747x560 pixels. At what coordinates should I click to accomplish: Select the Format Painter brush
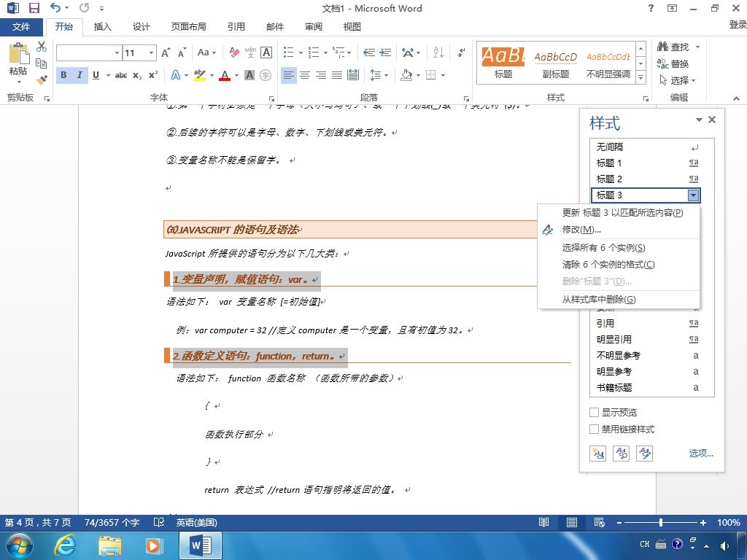(42, 79)
